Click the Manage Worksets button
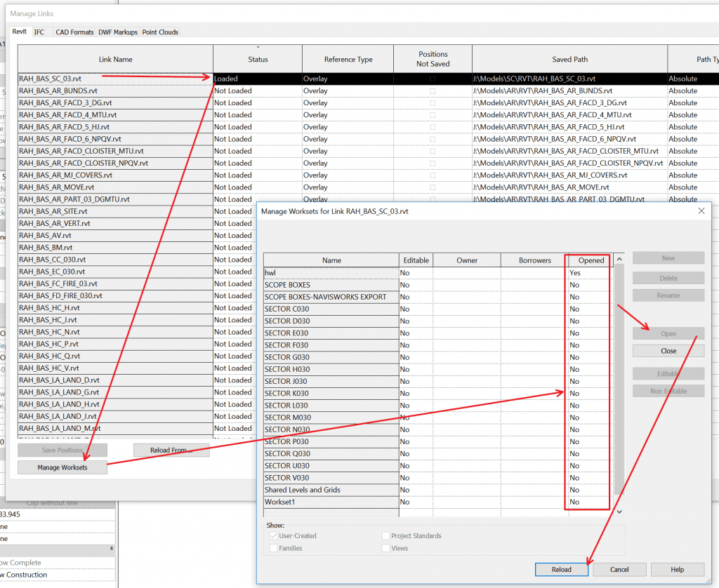This screenshot has height=588, width=719. point(62,467)
